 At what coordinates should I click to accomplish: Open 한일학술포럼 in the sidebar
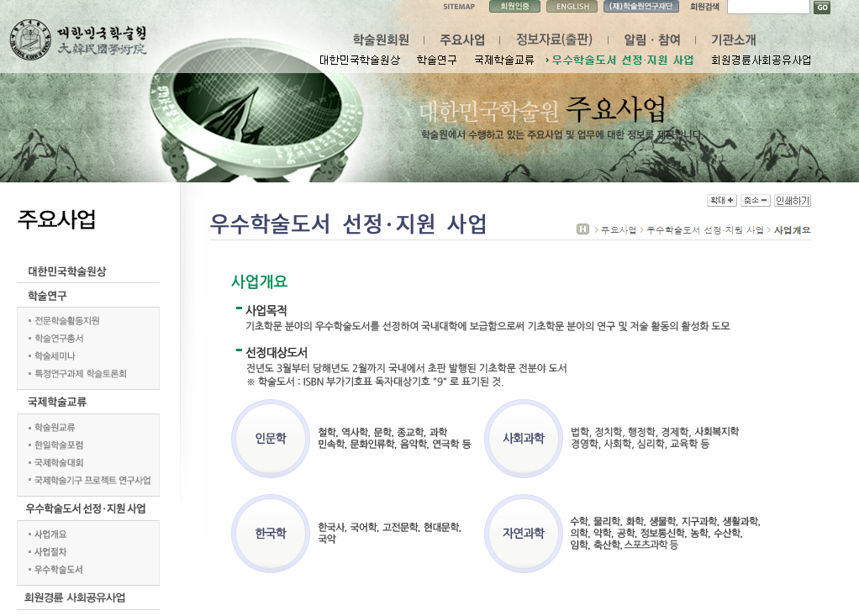59,445
